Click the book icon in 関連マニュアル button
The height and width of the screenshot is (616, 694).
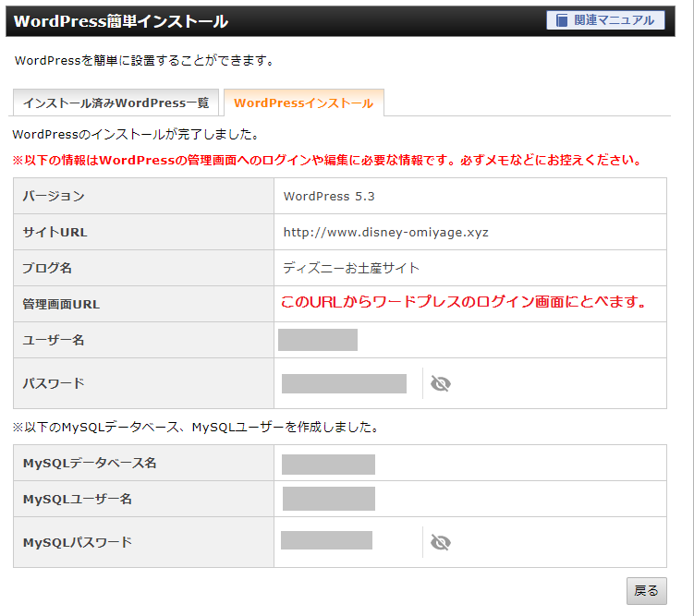pyautogui.click(x=562, y=20)
